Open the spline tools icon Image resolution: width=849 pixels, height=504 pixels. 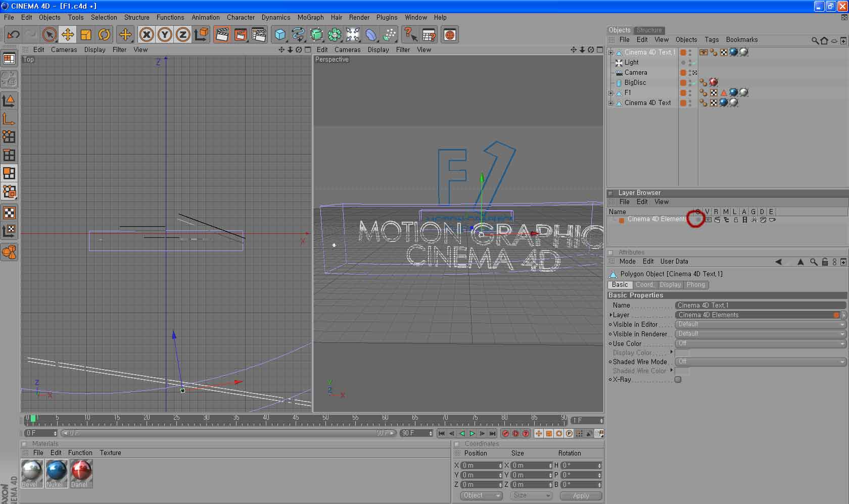tap(298, 35)
